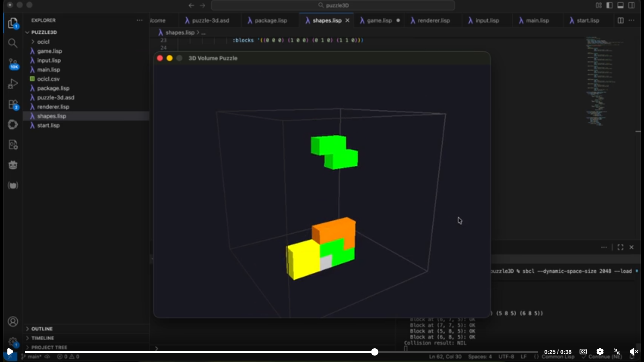Viewport: 644px width, 362px height.
Task: Open video settings gear
Action: [600, 352]
